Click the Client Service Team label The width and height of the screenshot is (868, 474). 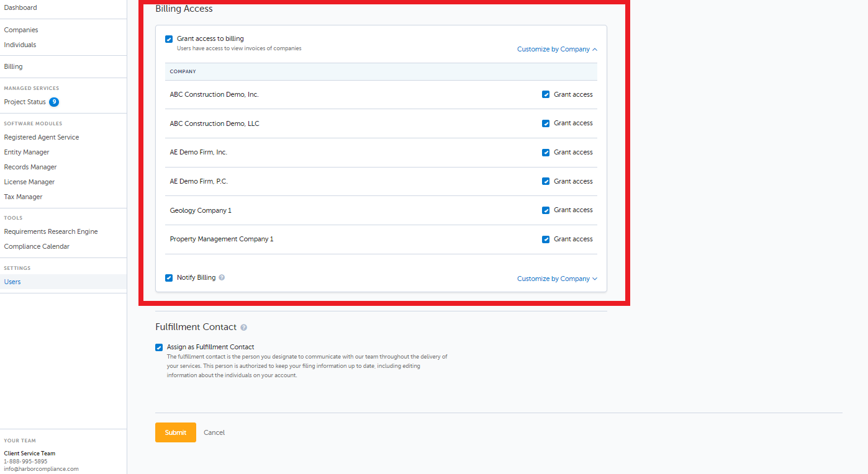pyautogui.click(x=29, y=454)
